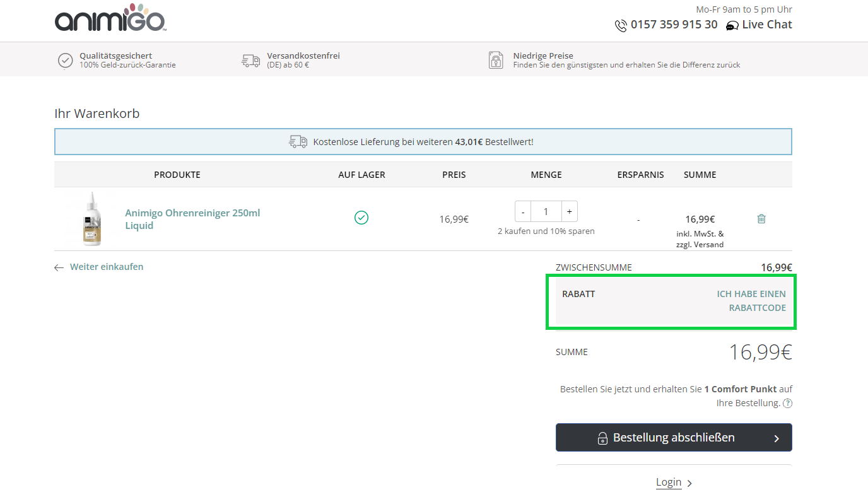Image resolution: width=868 pixels, height=497 pixels.
Task: Click the Versandkostenfrei heading text
Action: coord(303,56)
